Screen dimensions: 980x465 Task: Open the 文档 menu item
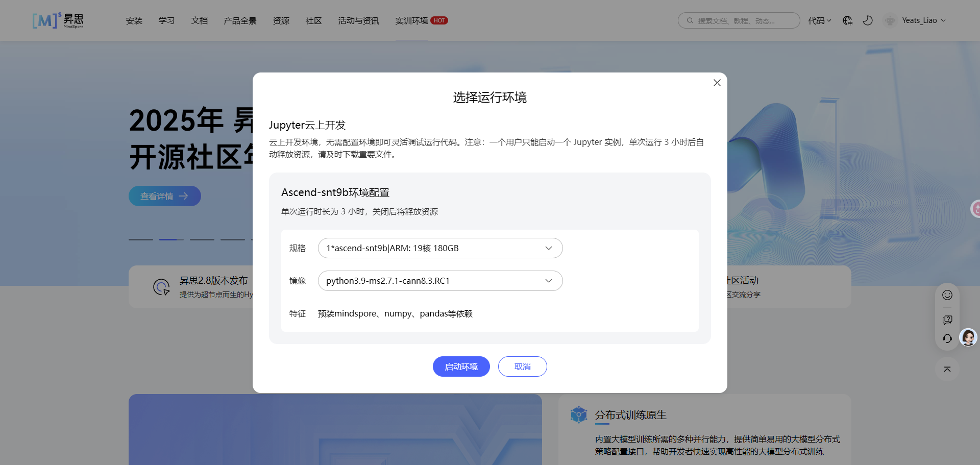pos(200,21)
